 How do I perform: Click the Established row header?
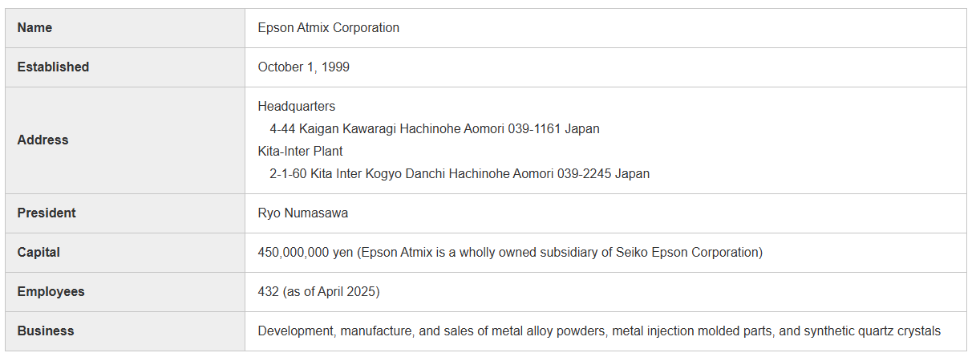tap(53, 67)
